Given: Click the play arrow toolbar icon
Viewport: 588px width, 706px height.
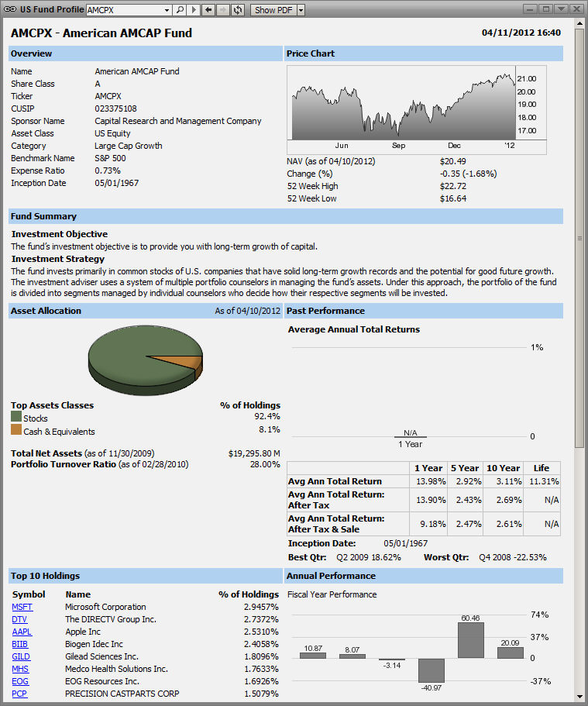Looking at the screenshot, I should click(x=194, y=9).
